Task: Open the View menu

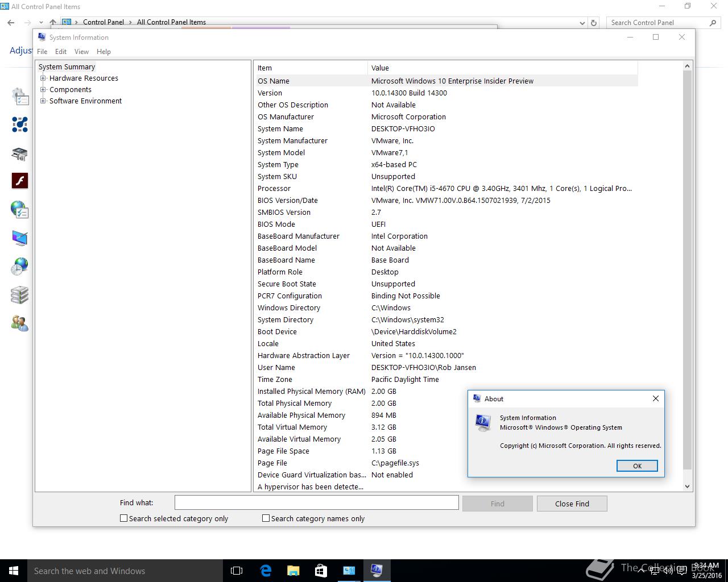Action: [81, 51]
